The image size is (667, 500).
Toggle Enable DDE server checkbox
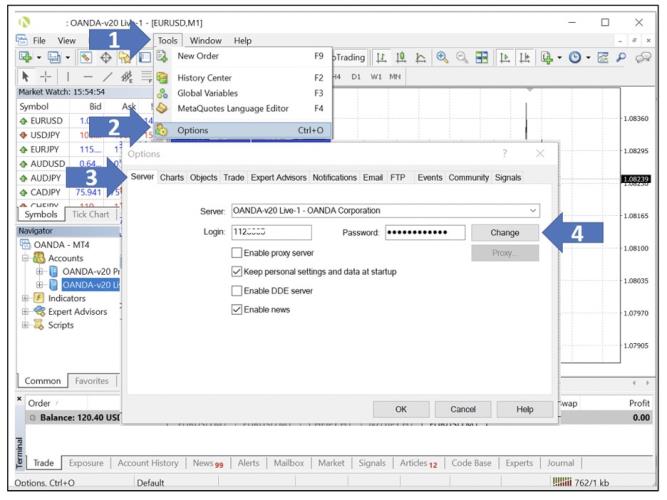[237, 291]
